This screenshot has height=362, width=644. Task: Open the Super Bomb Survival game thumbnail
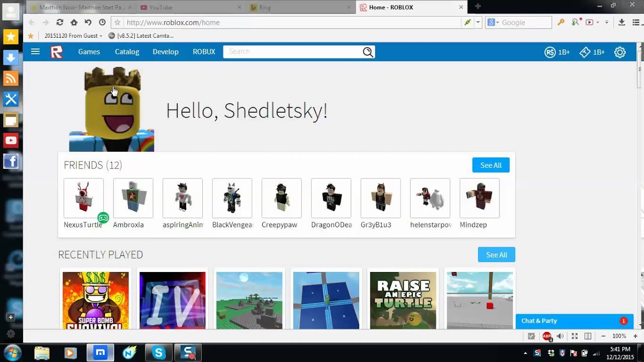point(96,300)
